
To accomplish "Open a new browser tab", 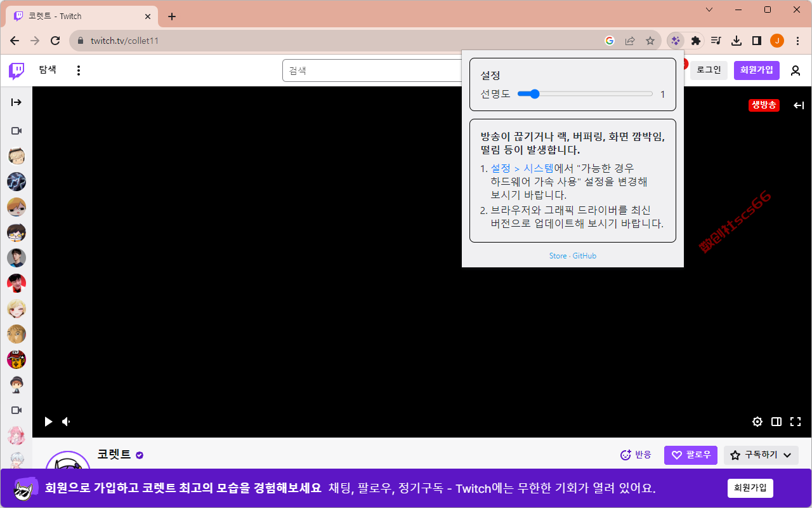I will pyautogui.click(x=172, y=17).
